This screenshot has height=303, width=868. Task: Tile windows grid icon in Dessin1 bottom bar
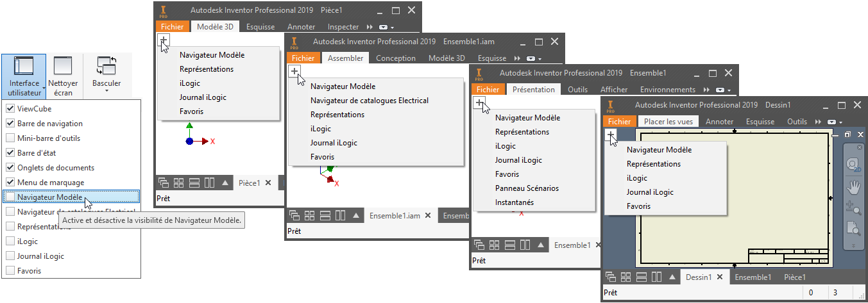coord(625,277)
